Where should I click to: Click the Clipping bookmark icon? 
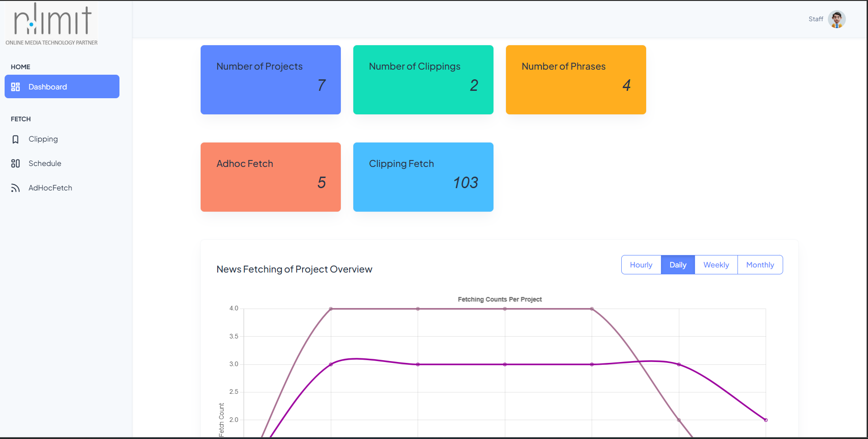point(16,139)
